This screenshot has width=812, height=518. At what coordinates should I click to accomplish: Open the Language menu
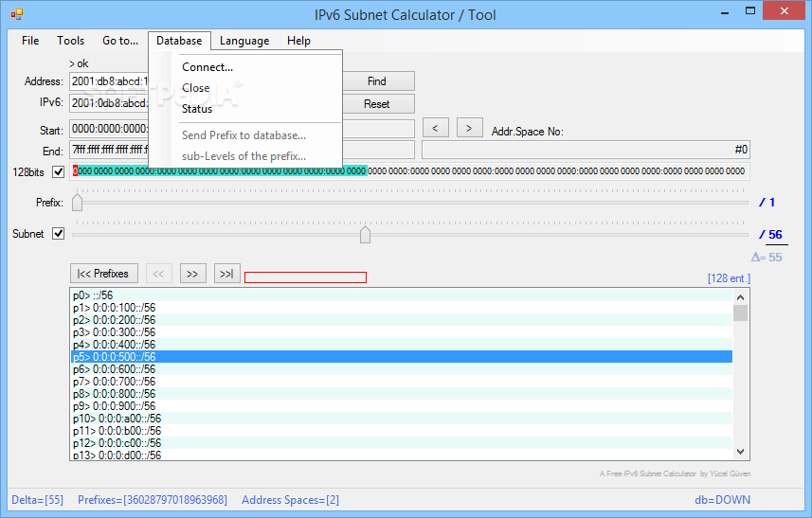coord(244,41)
